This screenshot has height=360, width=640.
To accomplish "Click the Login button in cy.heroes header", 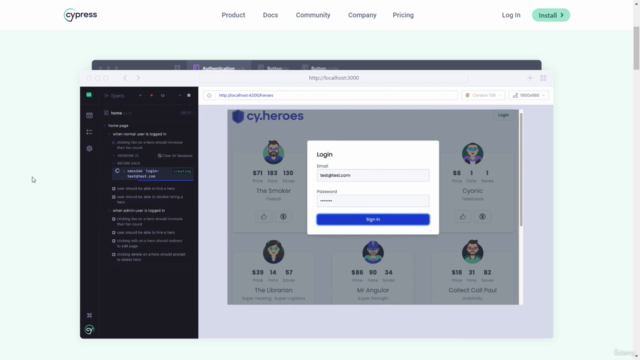I will point(503,115).
